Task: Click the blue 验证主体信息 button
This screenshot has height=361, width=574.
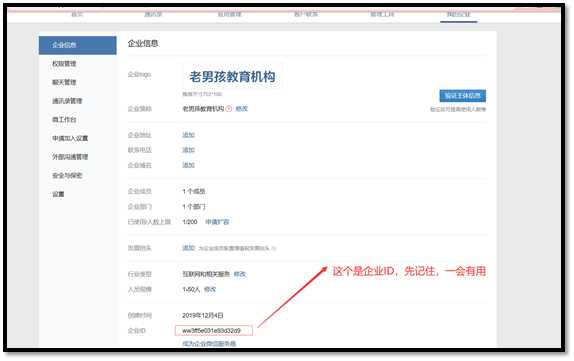Action: pos(463,96)
